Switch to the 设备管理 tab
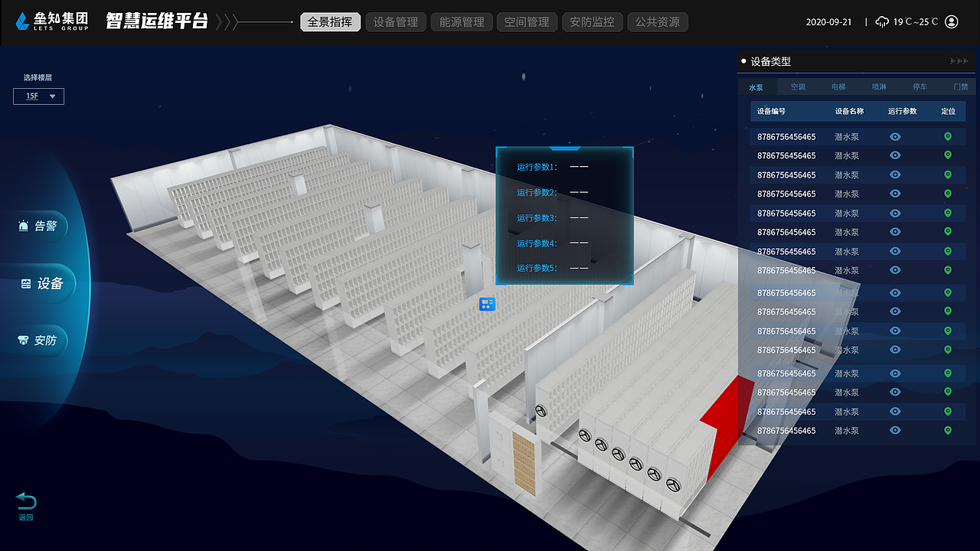The image size is (980, 551). 396,22
